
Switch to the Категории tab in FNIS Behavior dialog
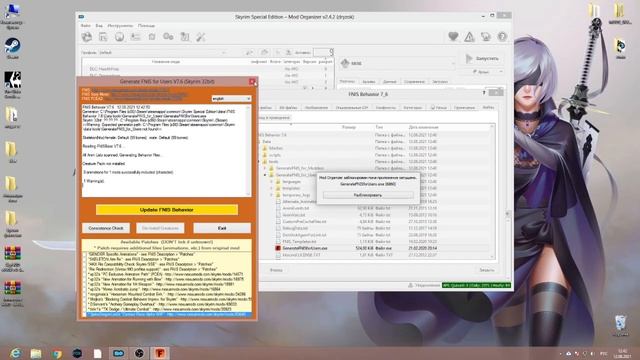point(413,107)
